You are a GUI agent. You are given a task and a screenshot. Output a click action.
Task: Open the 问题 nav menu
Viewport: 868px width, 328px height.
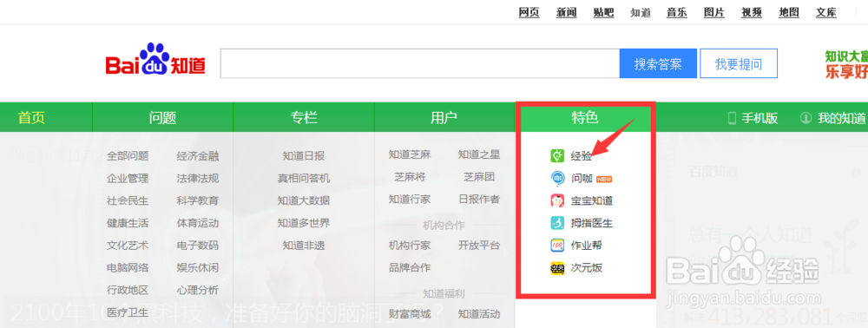coord(162,117)
